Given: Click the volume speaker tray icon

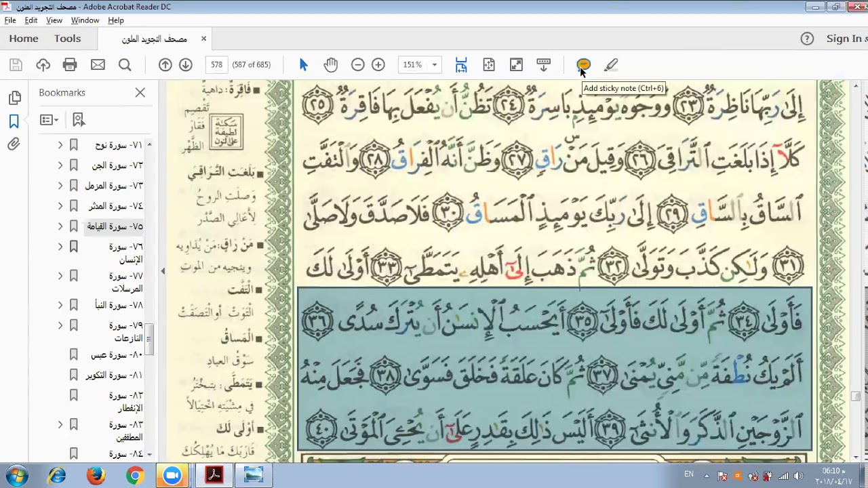Looking at the screenshot, I should (798, 476).
